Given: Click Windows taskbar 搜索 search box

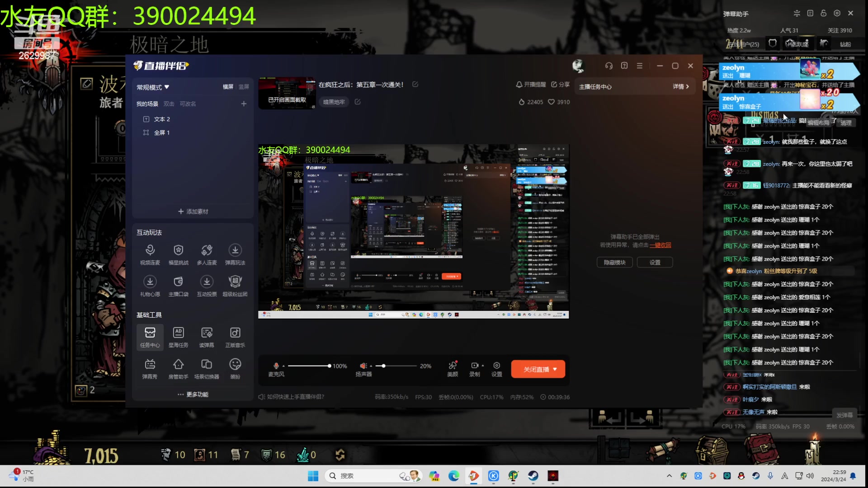Looking at the screenshot, I should [x=373, y=476].
